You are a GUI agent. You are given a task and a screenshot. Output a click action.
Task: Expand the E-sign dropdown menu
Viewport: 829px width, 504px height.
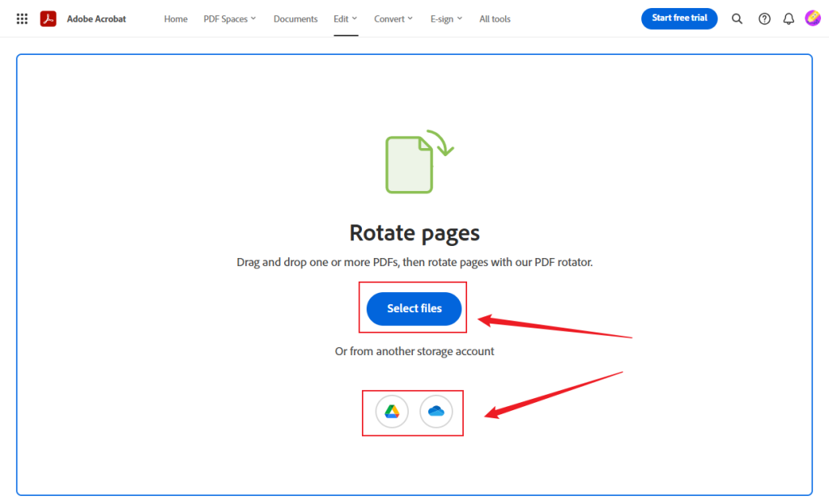446,19
